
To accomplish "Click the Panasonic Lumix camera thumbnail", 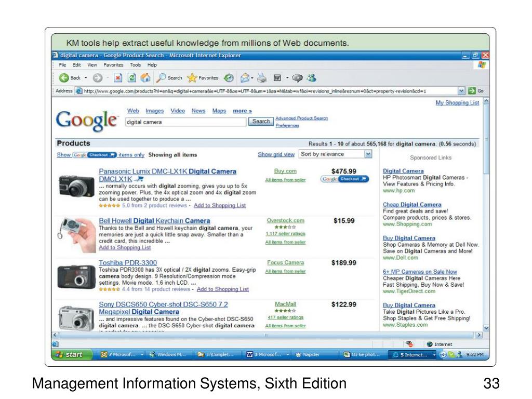I will [76, 187].
